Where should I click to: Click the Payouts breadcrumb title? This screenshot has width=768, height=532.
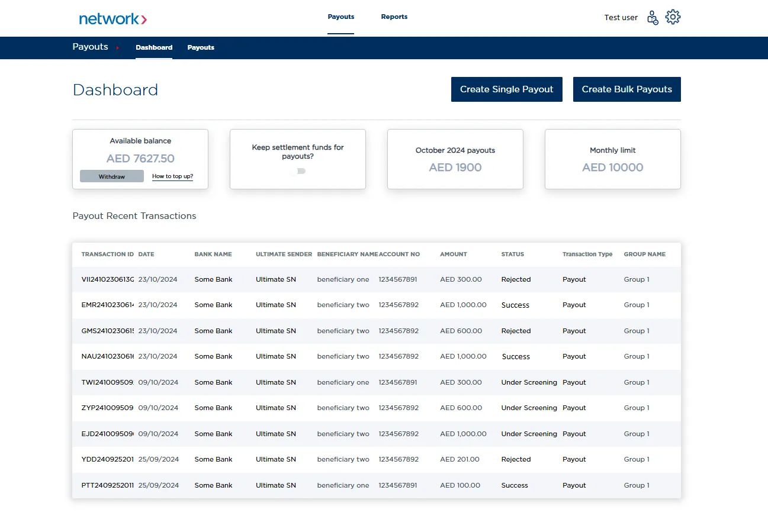pos(91,47)
